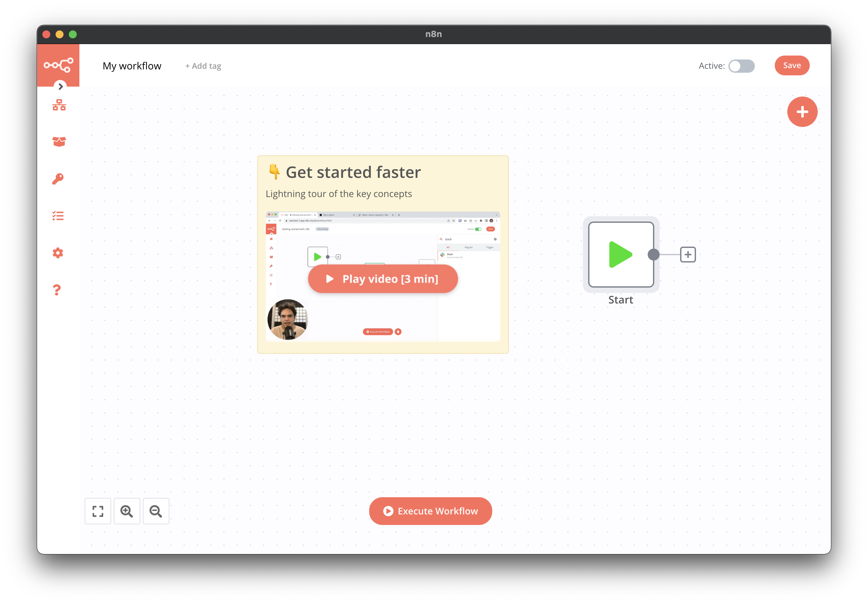This screenshot has width=868, height=603.
Task: Open Templates via the open box icon
Action: point(59,142)
